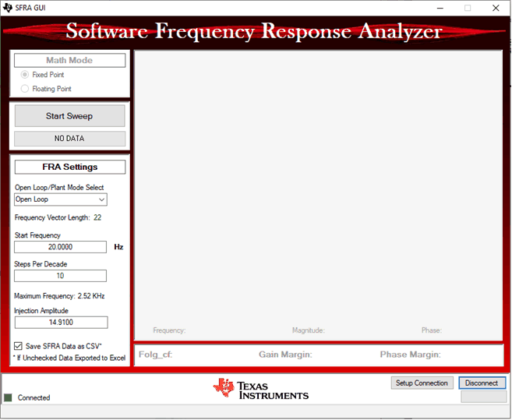Click the FRA Settings header label
Screen dimensions: 512x420
69,167
